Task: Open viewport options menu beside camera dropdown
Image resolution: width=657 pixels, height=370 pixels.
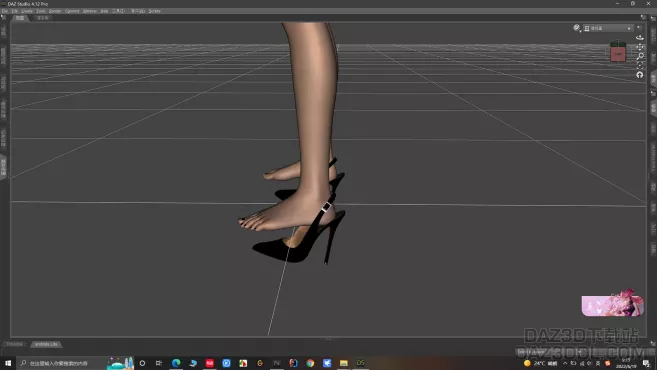Action: coord(639,28)
